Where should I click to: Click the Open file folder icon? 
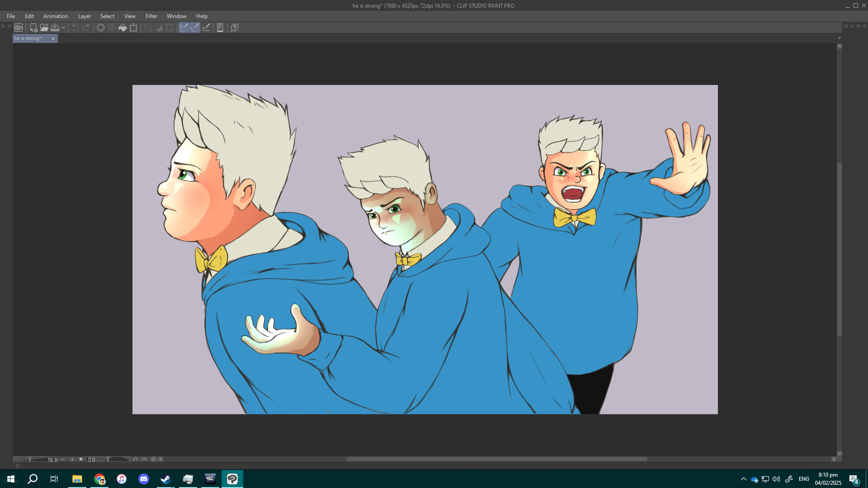(x=44, y=28)
